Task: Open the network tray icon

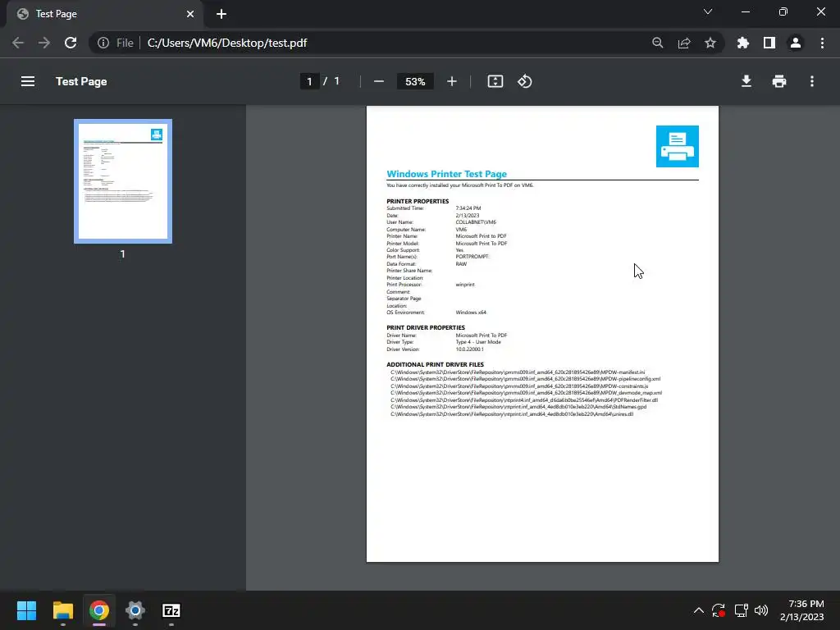Action: tap(741, 610)
